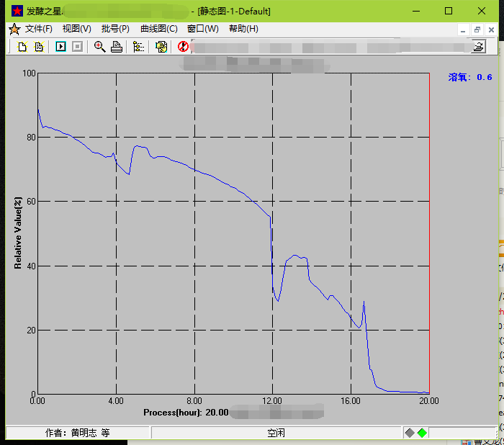Click the yellow help pointer icon
This screenshot has height=445, width=504.
pos(161,47)
